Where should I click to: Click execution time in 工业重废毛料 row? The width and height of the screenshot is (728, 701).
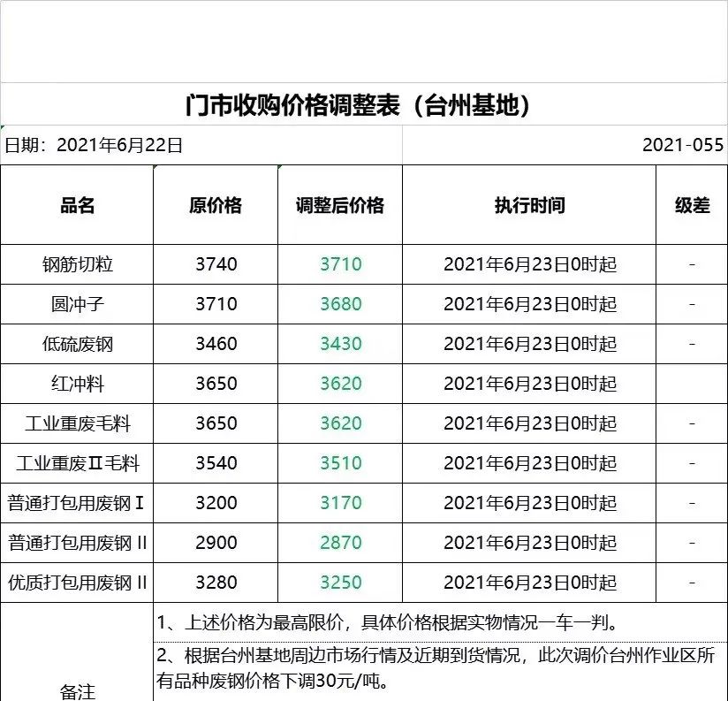pos(530,423)
